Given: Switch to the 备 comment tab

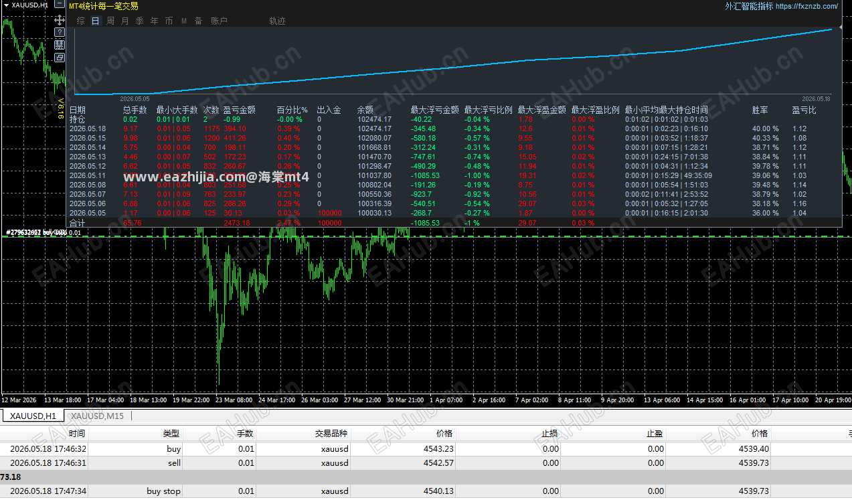Looking at the screenshot, I should pyautogui.click(x=198, y=21).
